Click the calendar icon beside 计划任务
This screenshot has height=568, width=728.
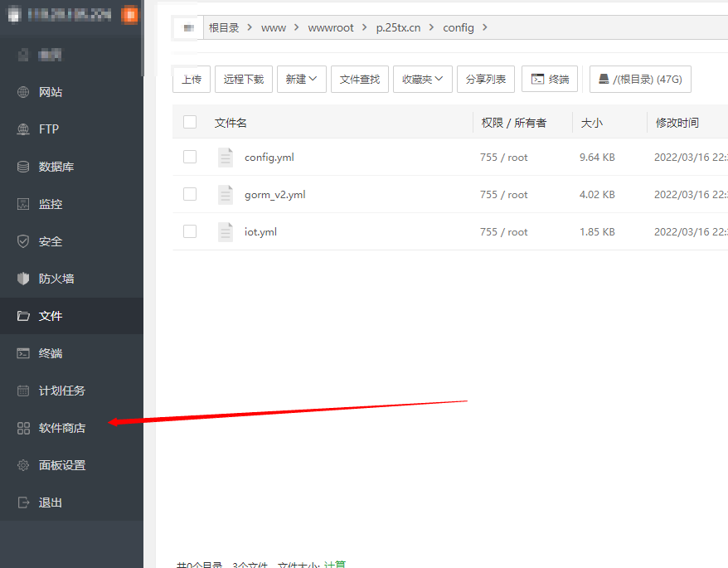point(23,391)
